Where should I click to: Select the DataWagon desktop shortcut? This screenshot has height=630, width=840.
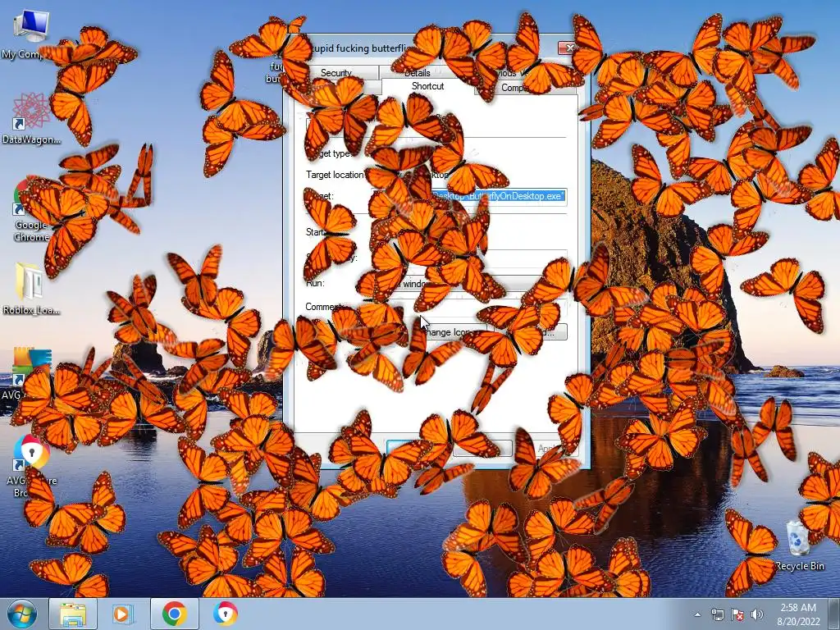32,119
